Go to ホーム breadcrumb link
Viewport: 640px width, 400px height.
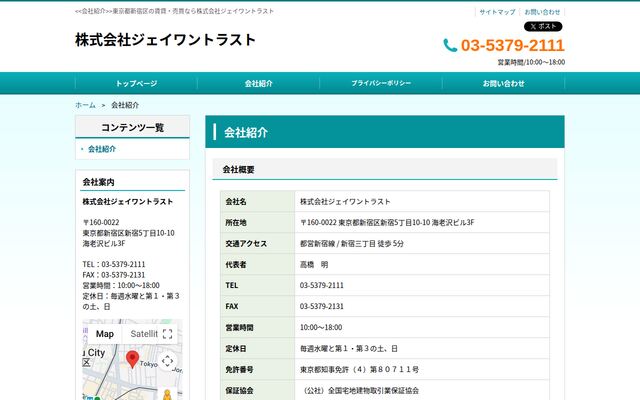85,105
